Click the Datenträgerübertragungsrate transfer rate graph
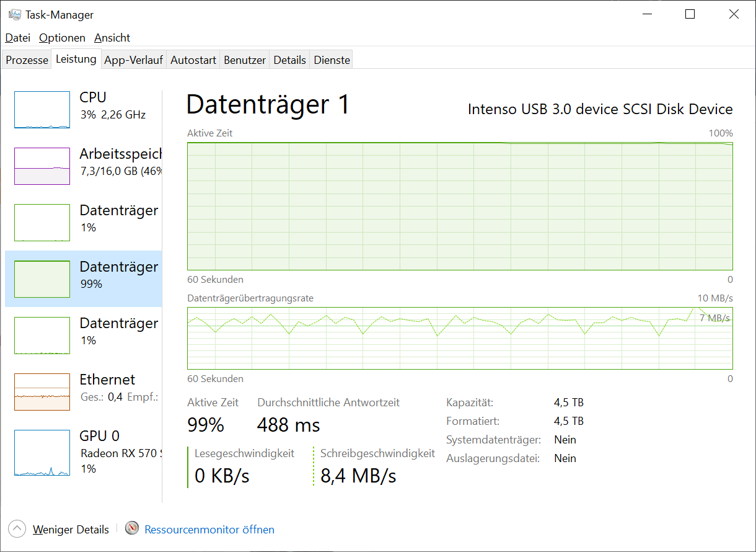 (460, 338)
